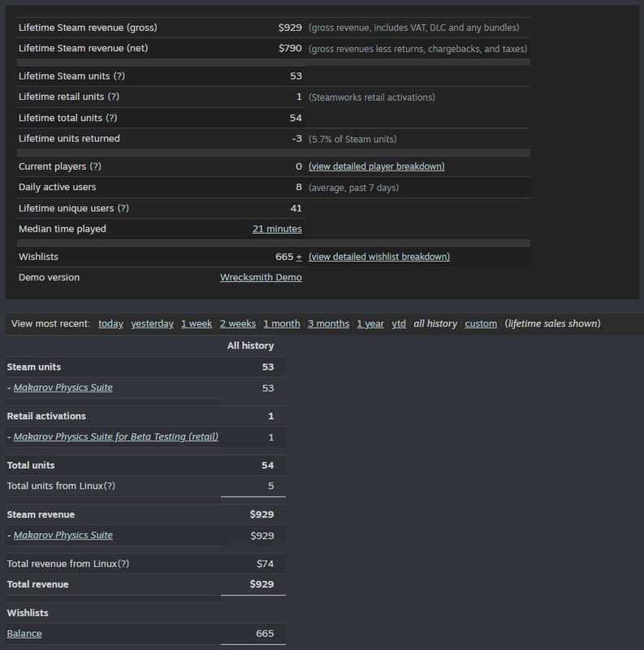
Task: Click the help (?) beside Lifetime unique users
Action: 123,209
